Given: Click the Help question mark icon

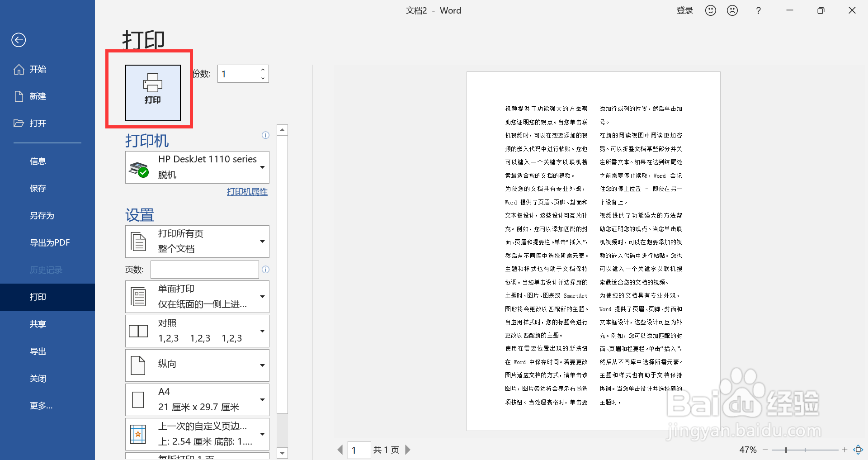Looking at the screenshot, I should [x=758, y=10].
